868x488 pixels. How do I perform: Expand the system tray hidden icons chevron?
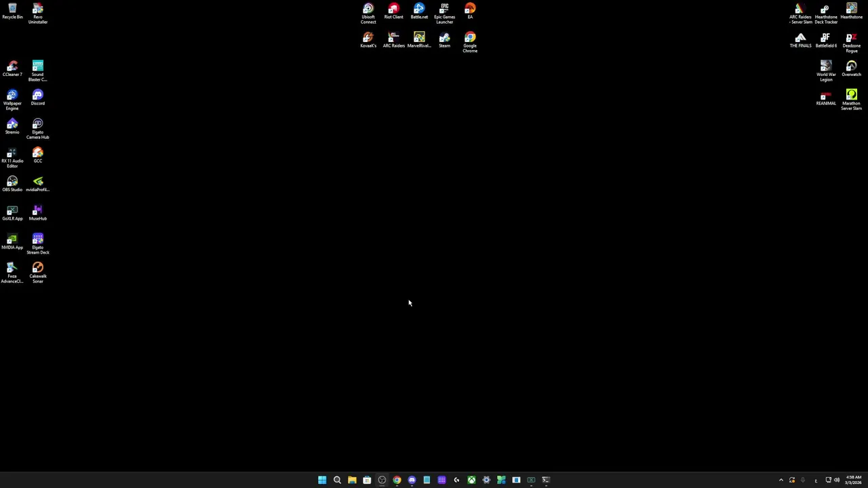781,480
